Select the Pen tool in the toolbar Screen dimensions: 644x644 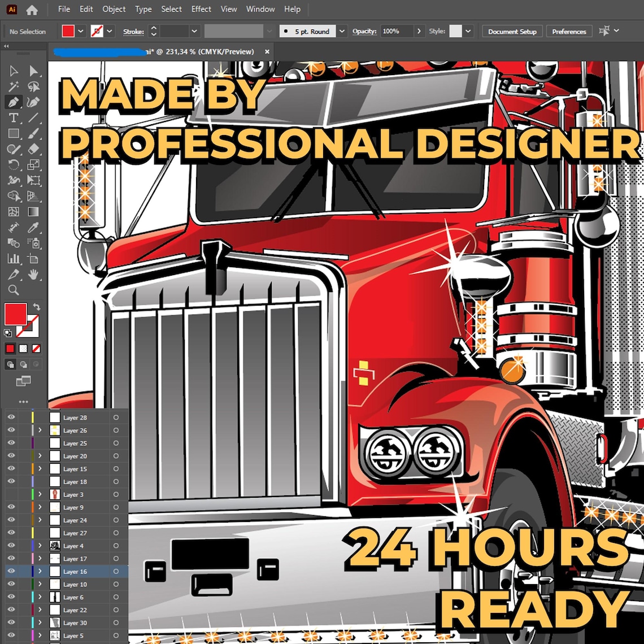14,102
